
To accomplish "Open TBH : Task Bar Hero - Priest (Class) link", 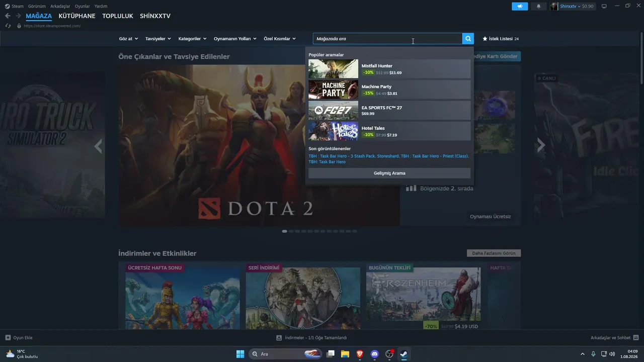I will pyautogui.click(x=434, y=156).
